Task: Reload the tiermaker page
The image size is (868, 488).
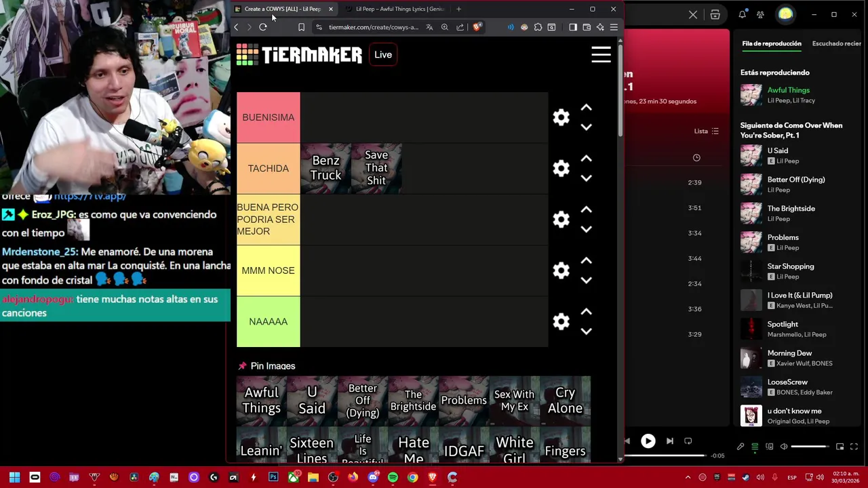Action: click(x=263, y=27)
